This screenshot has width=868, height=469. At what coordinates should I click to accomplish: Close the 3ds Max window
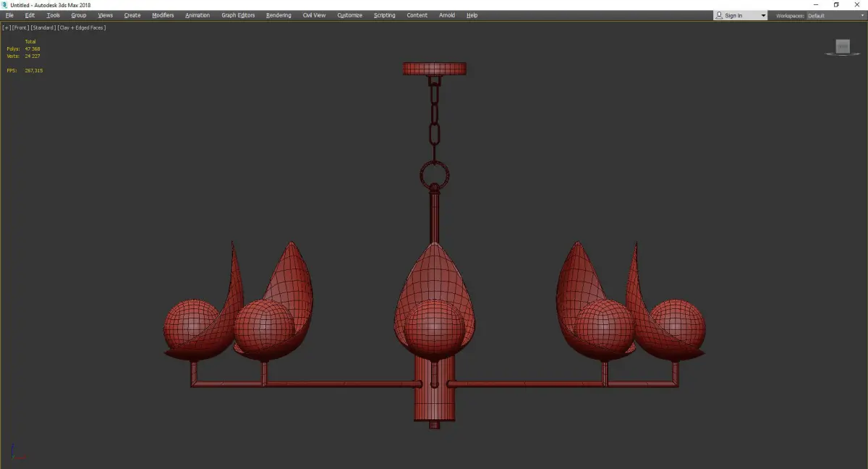857,5
